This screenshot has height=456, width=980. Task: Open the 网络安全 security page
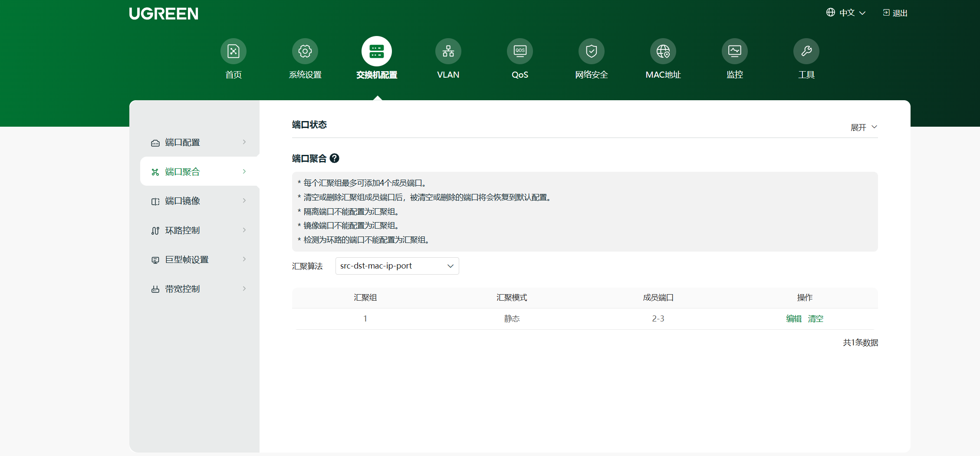tap(591, 59)
